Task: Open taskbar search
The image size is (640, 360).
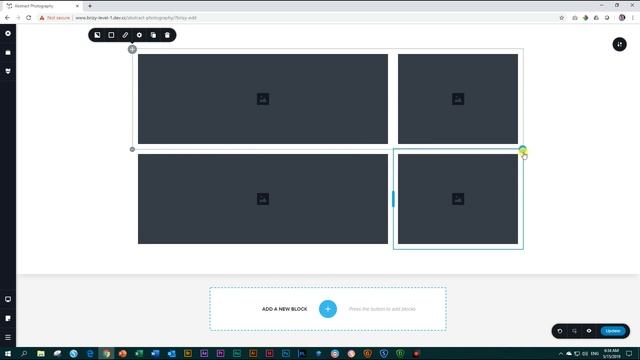Action: click(24, 353)
